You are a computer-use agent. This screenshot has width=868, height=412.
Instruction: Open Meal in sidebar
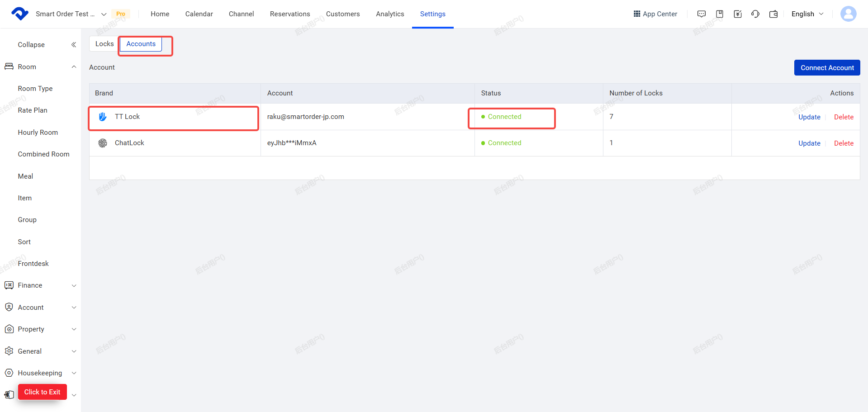(25, 176)
